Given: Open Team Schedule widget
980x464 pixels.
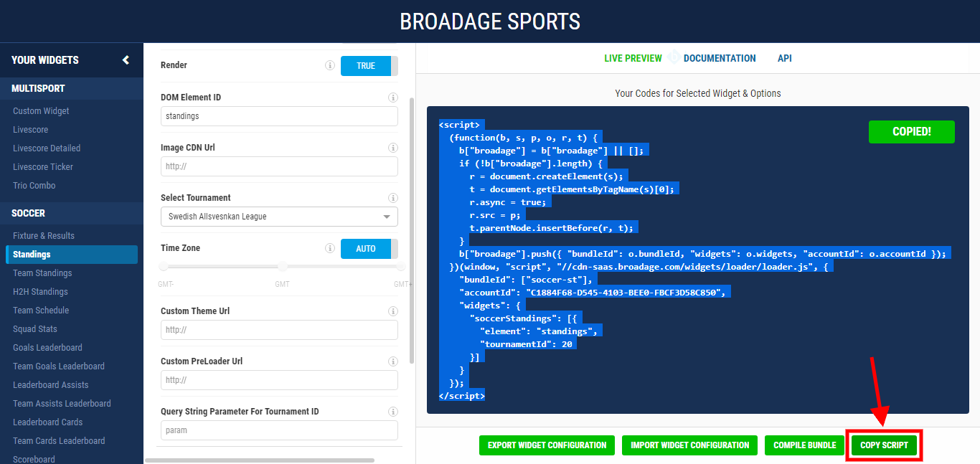Looking at the screenshot, I should pos(41,311).
